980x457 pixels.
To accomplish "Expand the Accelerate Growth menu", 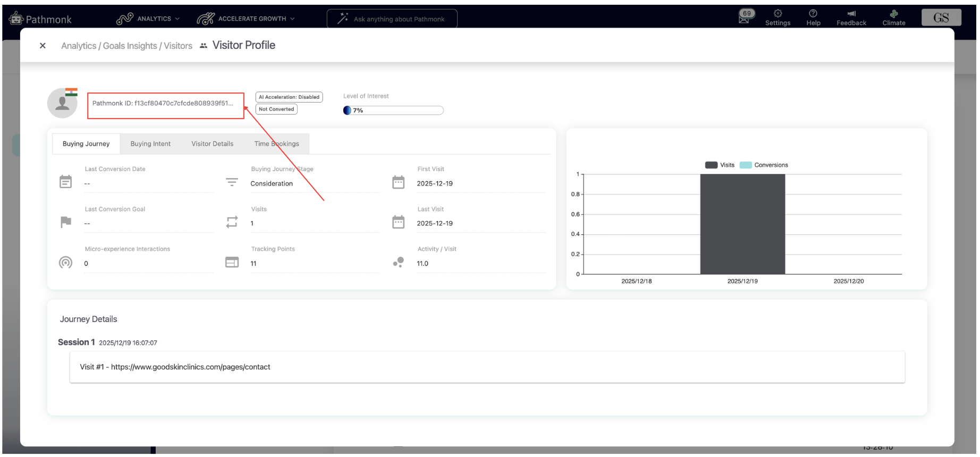I will (246, 19).
